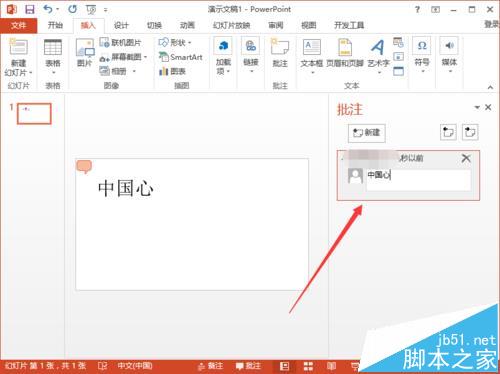This screenshot has height=374, width=500.
Task: Collapse the ribbon with the chevron
Action: click(490, 87)
